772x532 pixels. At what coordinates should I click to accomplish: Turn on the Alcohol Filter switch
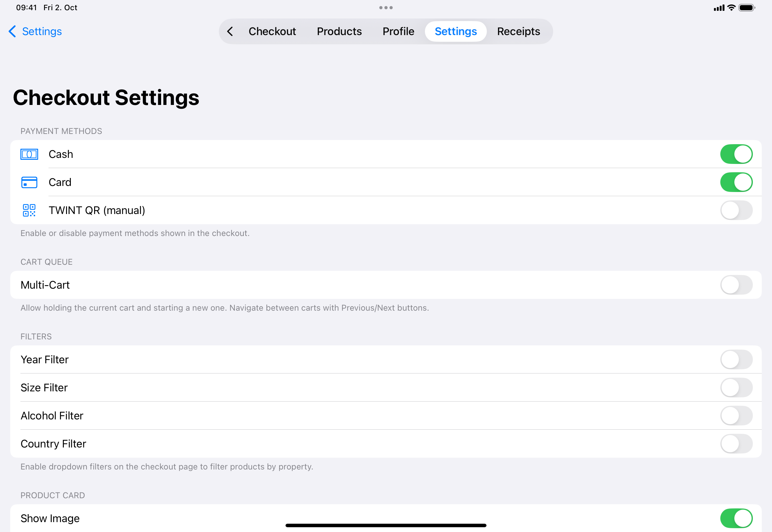click(x=736, y=415)
